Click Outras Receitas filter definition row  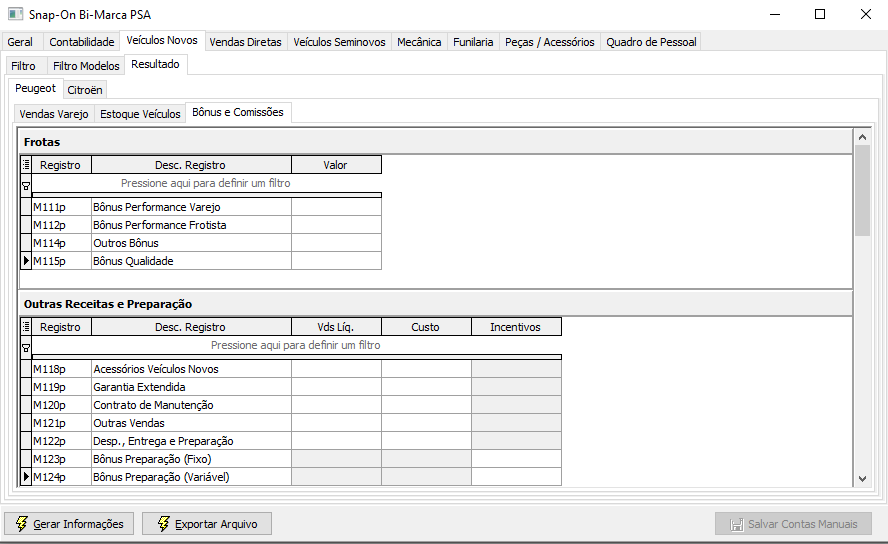pos(296,345)
